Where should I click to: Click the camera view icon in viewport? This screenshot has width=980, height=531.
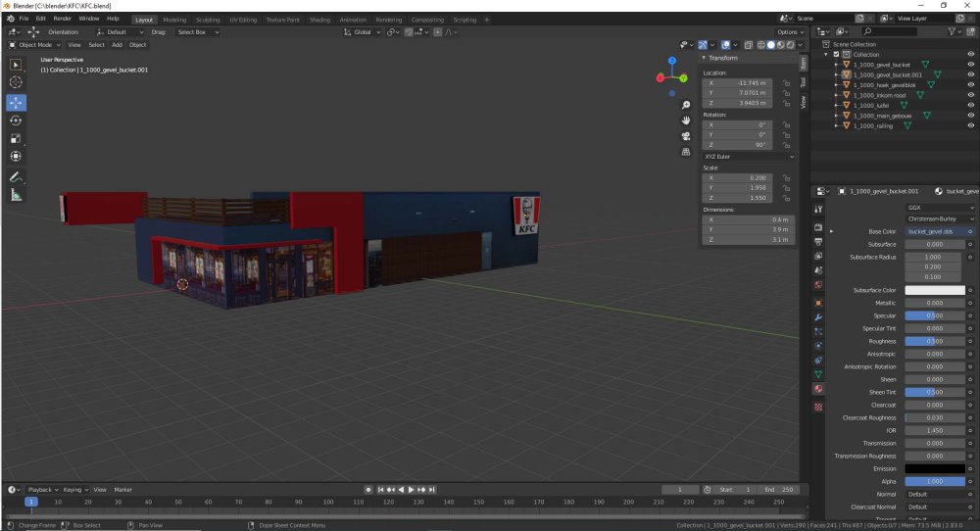point(686,136)
